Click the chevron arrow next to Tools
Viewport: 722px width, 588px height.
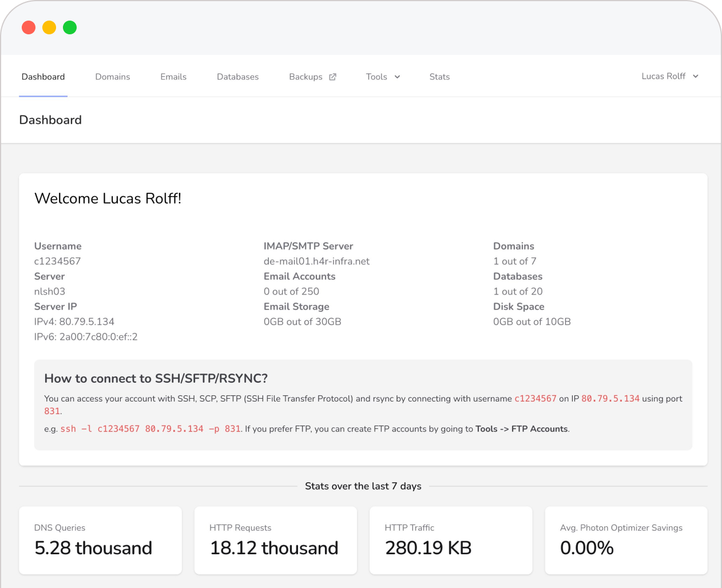pyautogui.click(x=397, y=77)
